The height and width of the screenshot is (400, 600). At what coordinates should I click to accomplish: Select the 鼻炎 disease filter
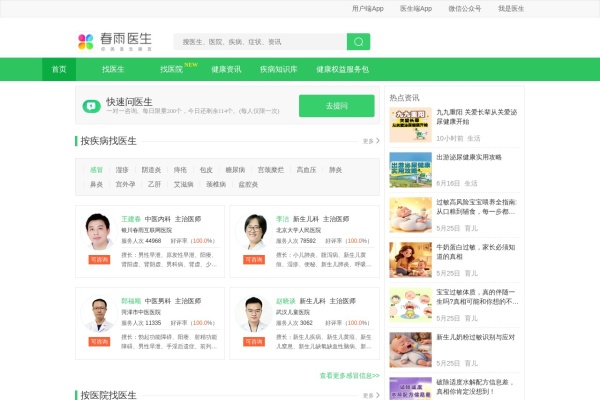pos(96,184)
